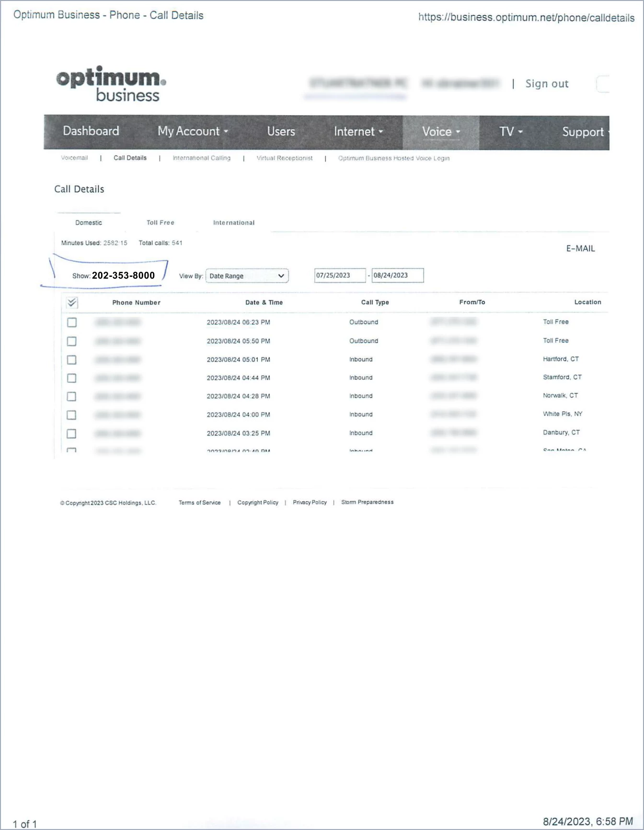644x830 pixels.
Task: Click the Optimum Business logo
Action: [x=111, y=84]
